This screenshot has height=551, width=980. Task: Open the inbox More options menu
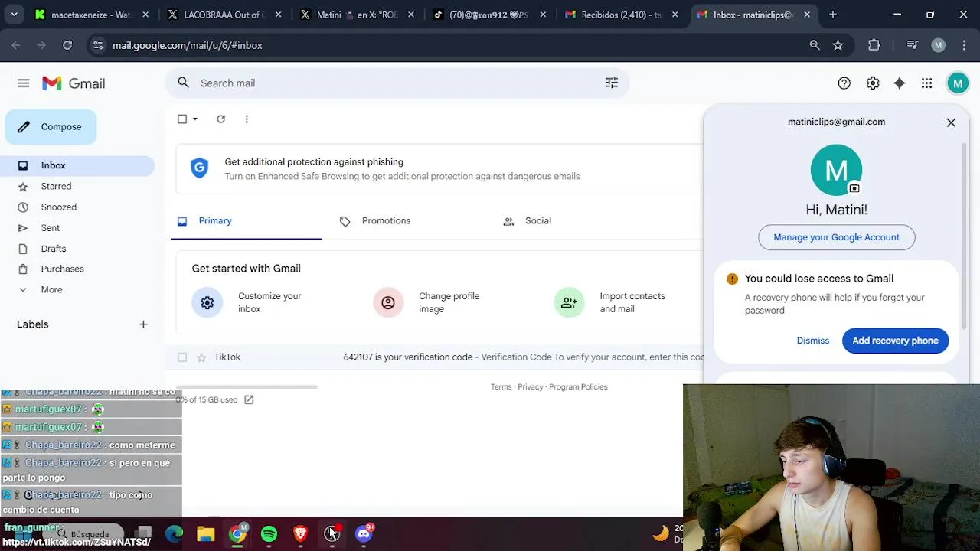tap(247, 119)
